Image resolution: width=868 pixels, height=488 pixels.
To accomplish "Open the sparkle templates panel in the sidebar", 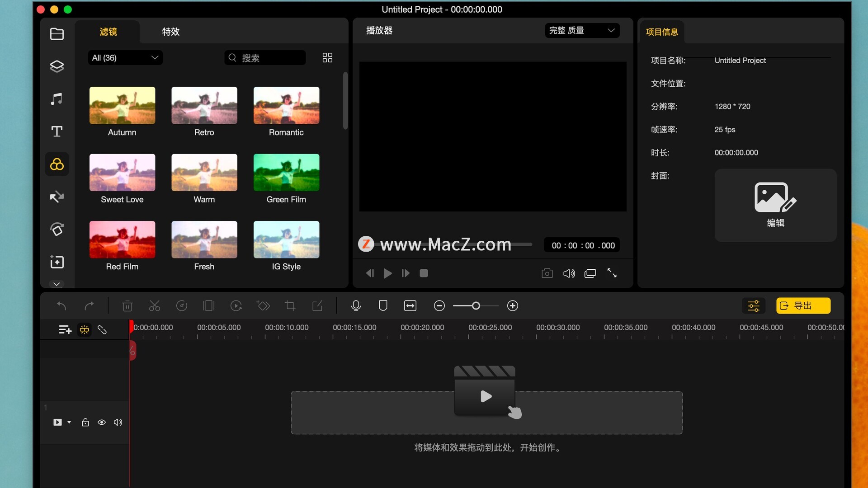I will [57, 262].
